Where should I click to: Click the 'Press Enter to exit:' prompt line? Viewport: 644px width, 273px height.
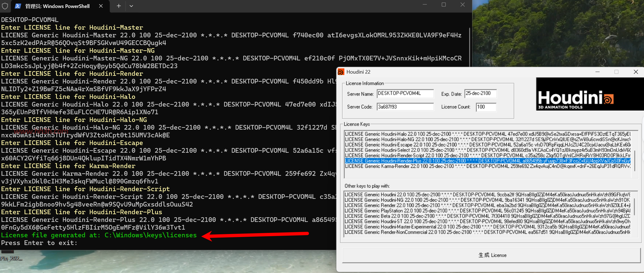coord(39,243)
